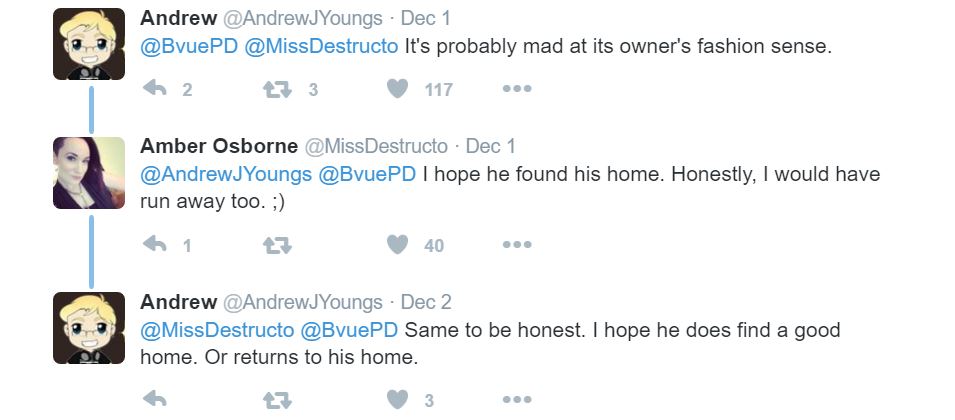
Task: Reply to Amber Osborne's tweet
Action: click(x=154, y=244)
